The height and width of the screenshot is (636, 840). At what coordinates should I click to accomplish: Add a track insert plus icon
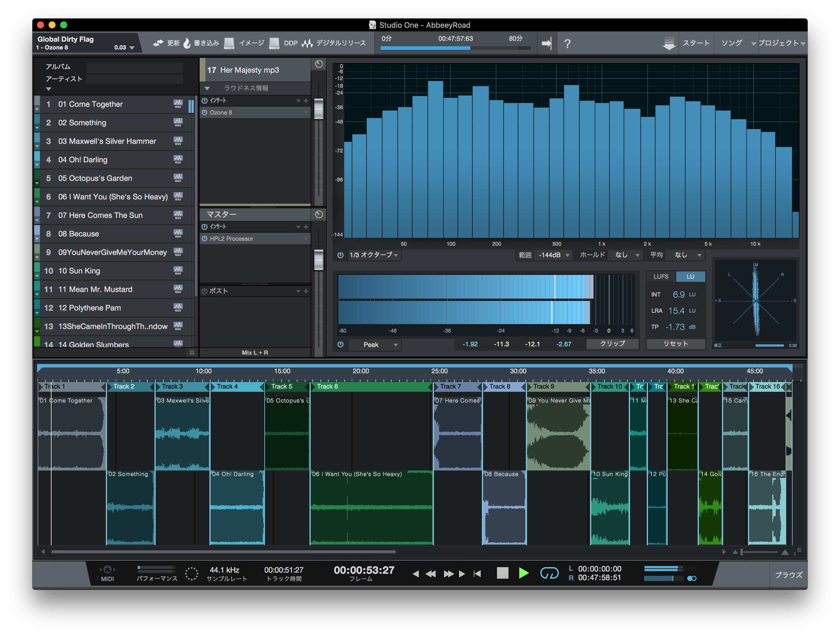tap(306, 101)
